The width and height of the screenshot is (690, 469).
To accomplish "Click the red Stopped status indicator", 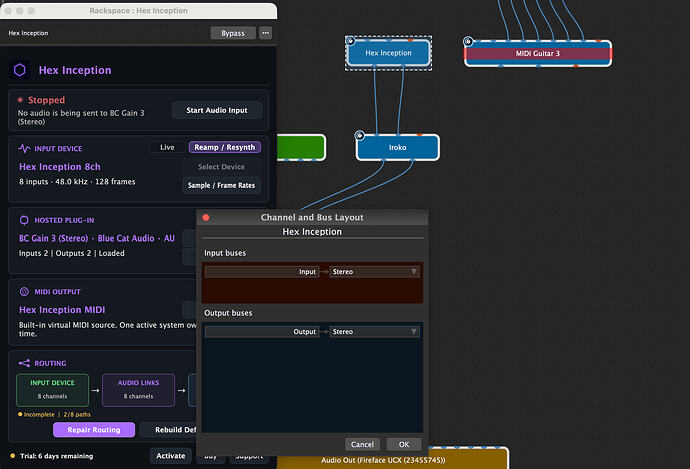I will click(x=20, y=100).
